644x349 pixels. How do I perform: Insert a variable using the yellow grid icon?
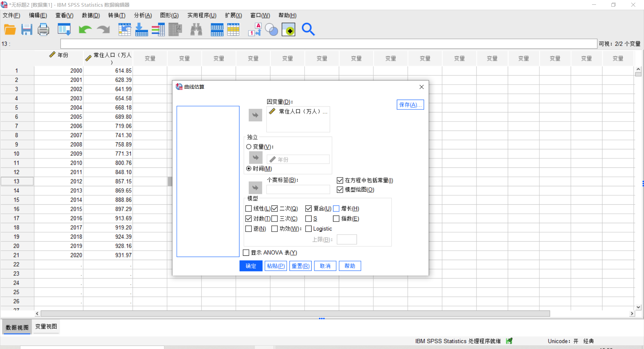(233, 30)
